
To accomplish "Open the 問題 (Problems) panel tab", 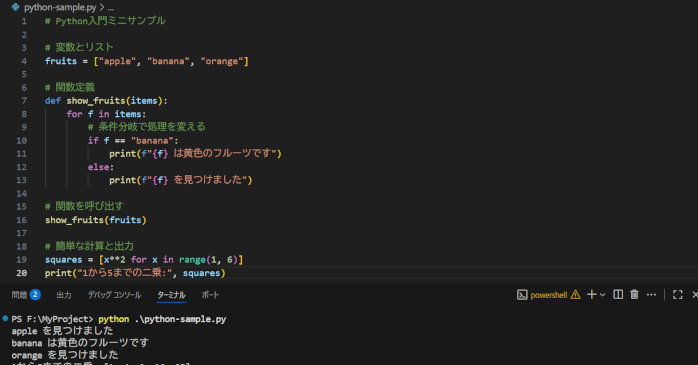I will pyautogui.click(x=19, y=295).
